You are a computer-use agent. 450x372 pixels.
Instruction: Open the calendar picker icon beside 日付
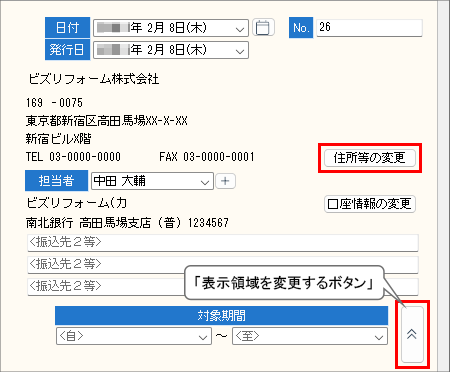[x=263, y=28]
